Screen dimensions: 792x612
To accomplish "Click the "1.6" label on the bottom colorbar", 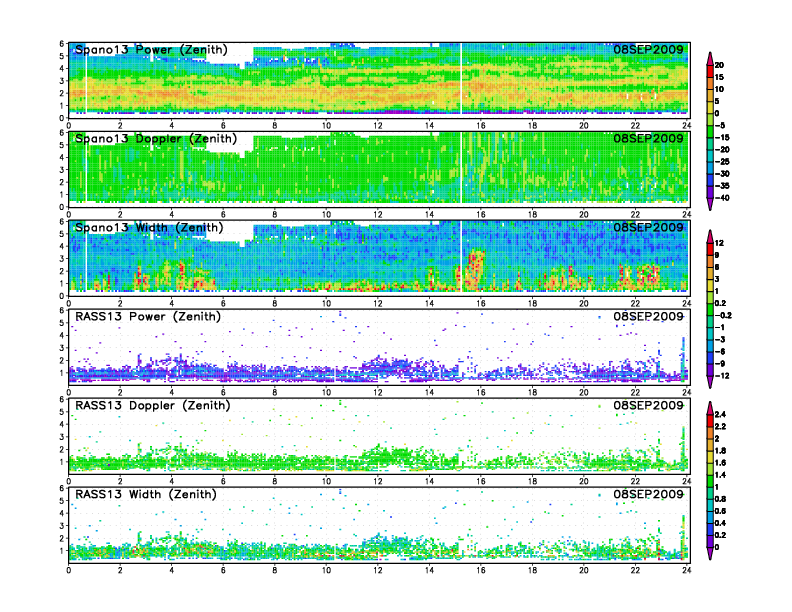I will [x=720, y=463].
